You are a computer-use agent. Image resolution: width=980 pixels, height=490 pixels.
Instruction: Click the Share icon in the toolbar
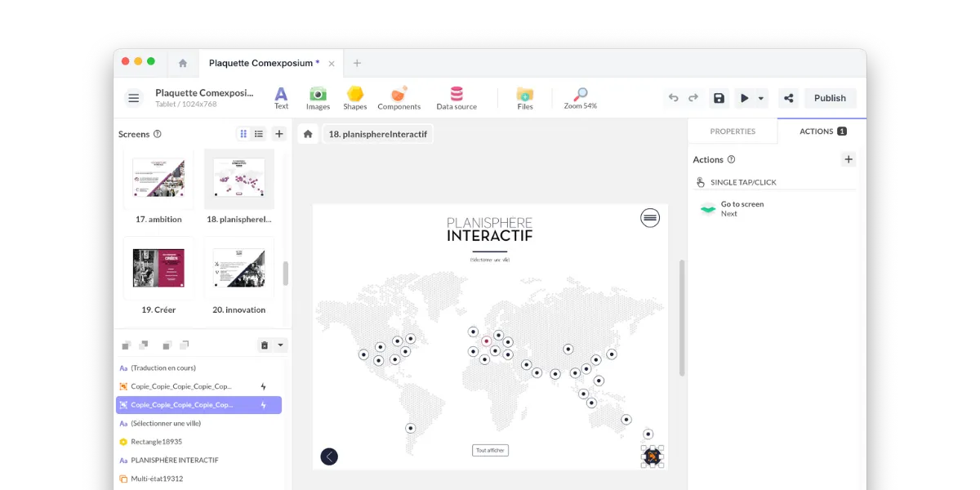pos(787,97)
